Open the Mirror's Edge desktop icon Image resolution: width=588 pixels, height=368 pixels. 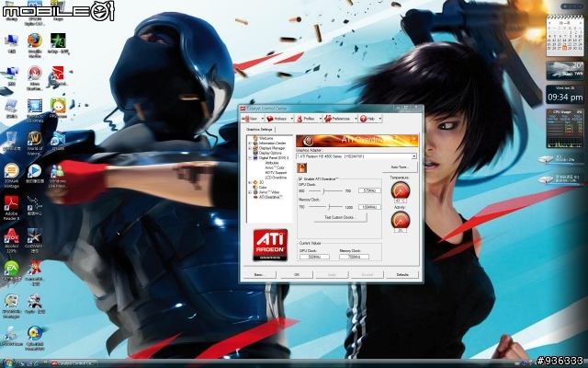coord(58,73)
